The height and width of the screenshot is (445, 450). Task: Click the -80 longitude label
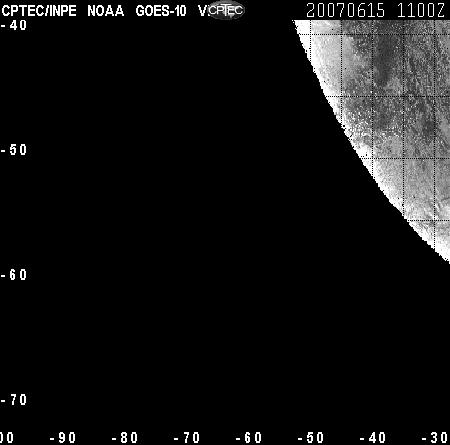click(125, 437)
